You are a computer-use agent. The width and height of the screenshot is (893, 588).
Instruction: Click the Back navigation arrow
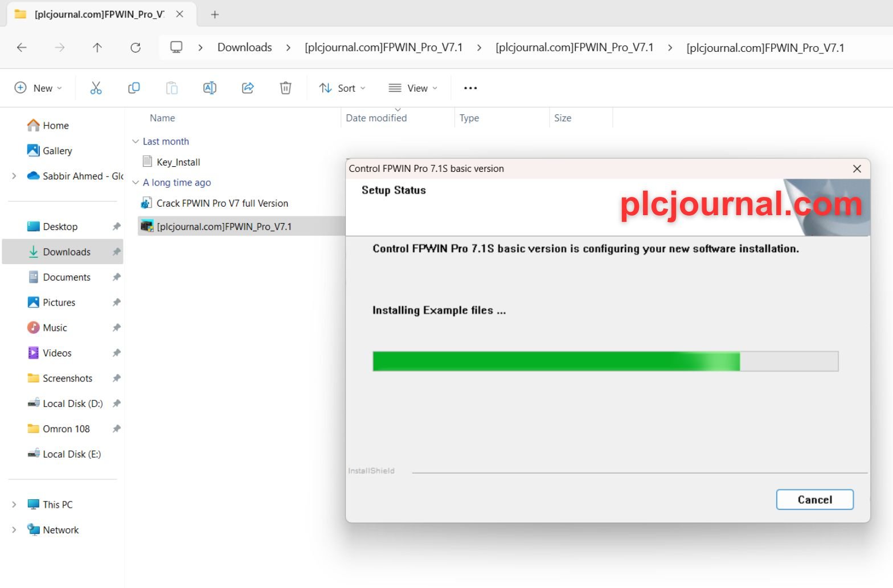click(22, 48)
